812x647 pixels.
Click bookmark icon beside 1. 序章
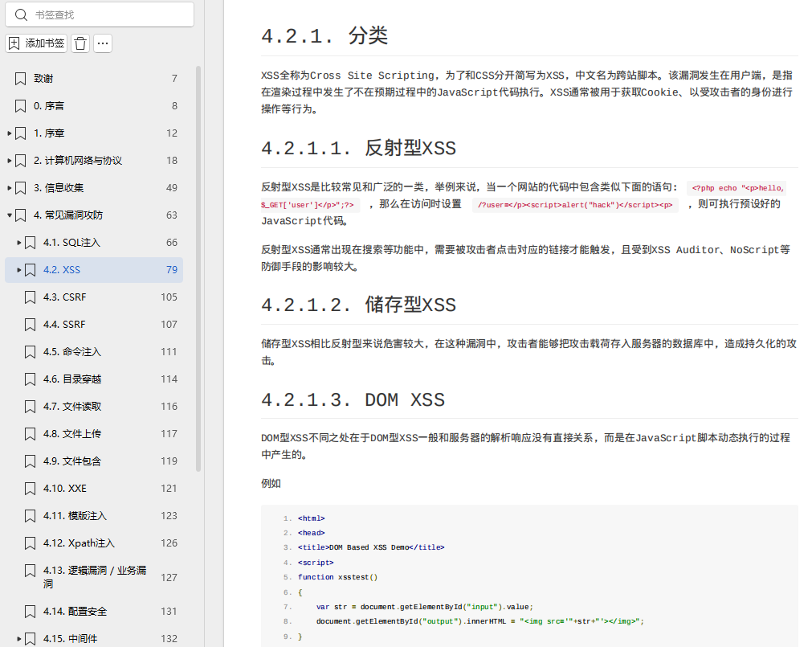pyautogui.click(x=20, y=133)
